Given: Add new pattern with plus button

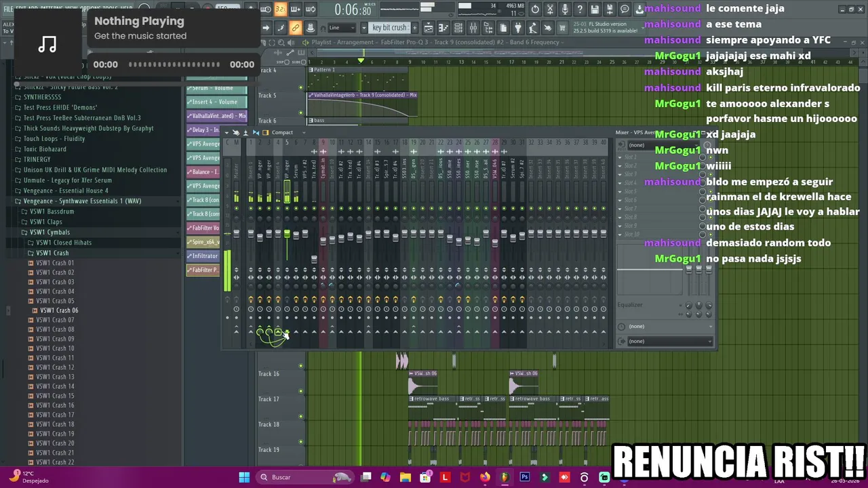Looking at the screenshot, I should [414, 28].
